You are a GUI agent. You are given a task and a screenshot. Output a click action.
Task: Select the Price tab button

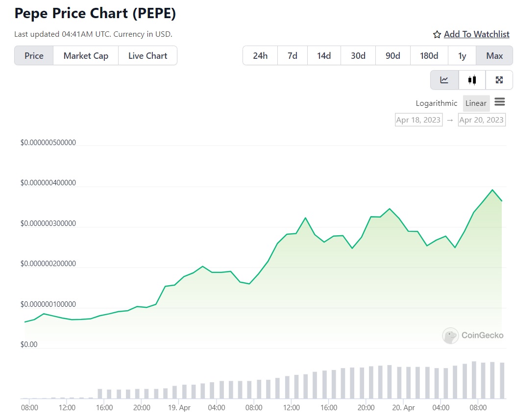pyautogui.click(x=33, y=55)
